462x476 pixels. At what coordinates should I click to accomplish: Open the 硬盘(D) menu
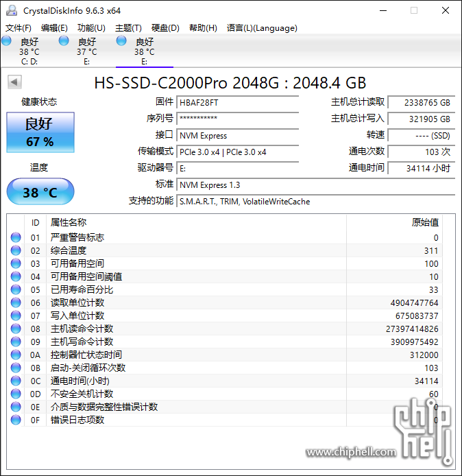coord(165,28)
